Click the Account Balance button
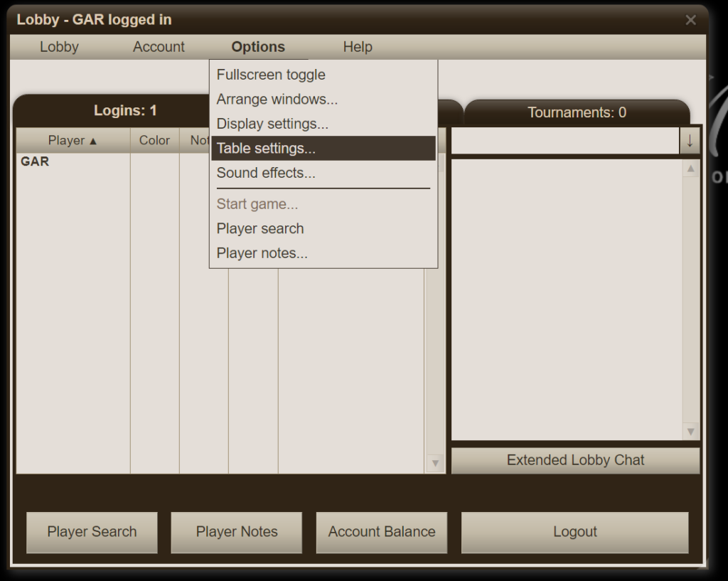 382,532
